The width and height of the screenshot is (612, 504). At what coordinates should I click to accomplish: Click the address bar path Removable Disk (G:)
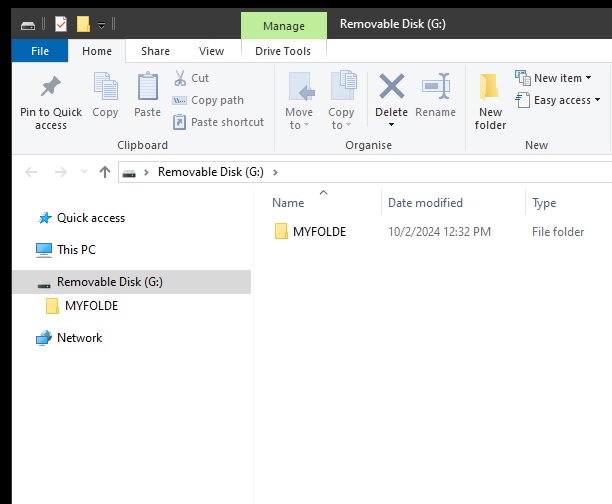click(x=210, y=172)
